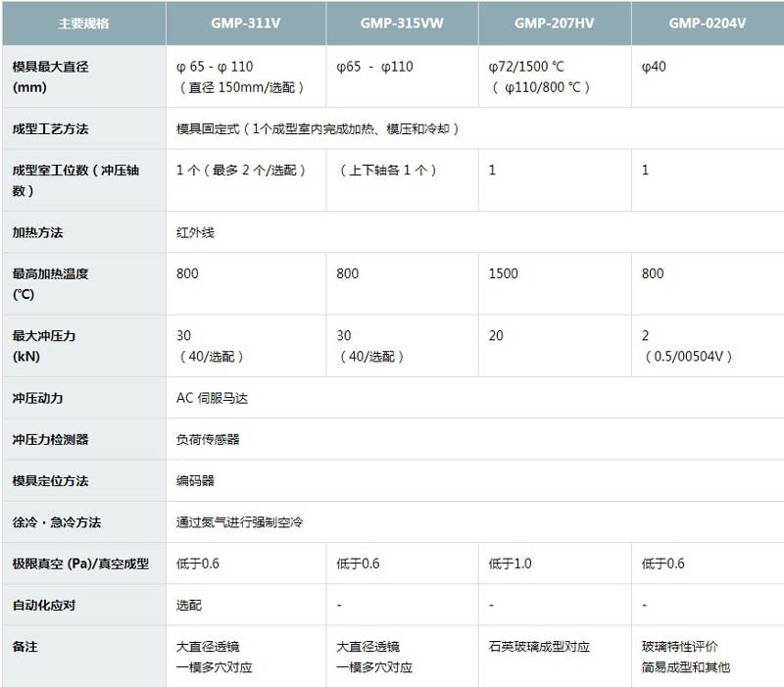Click the 编码器 value

[195, 481]
